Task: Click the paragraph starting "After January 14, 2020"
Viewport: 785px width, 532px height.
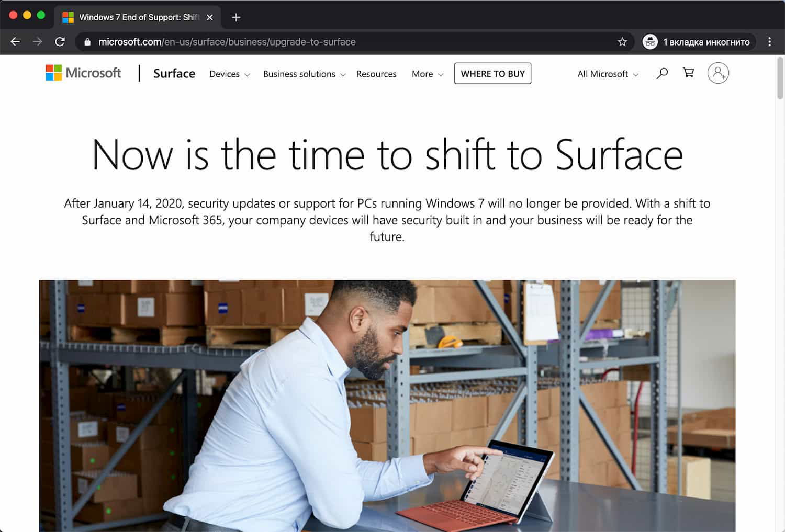Action: coord(387,220)
